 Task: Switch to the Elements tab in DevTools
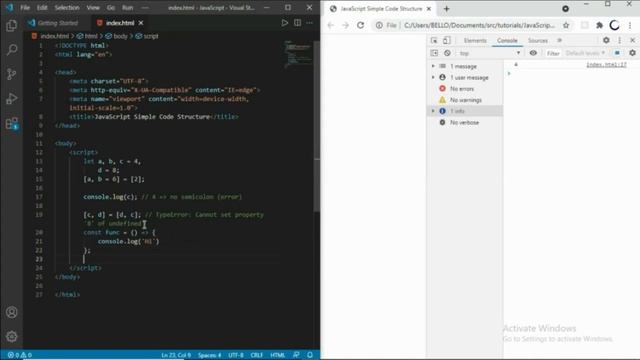[475, 40]
